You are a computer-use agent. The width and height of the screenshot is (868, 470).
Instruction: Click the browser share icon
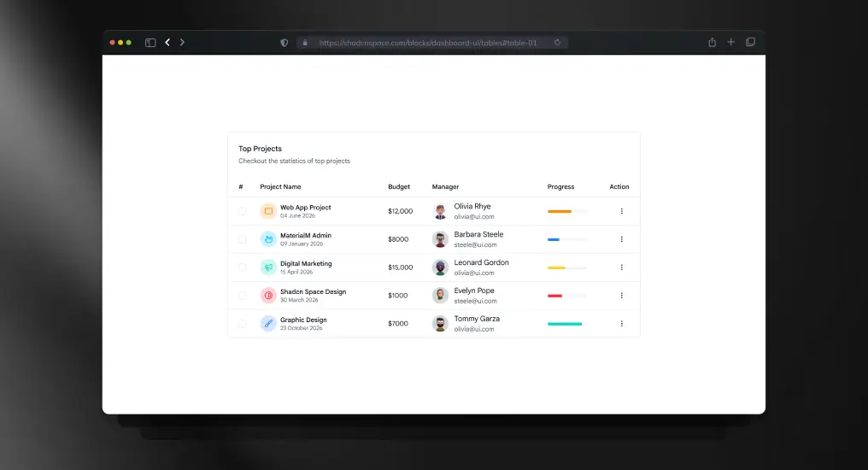pyautogui.click(x=712, y=42)
